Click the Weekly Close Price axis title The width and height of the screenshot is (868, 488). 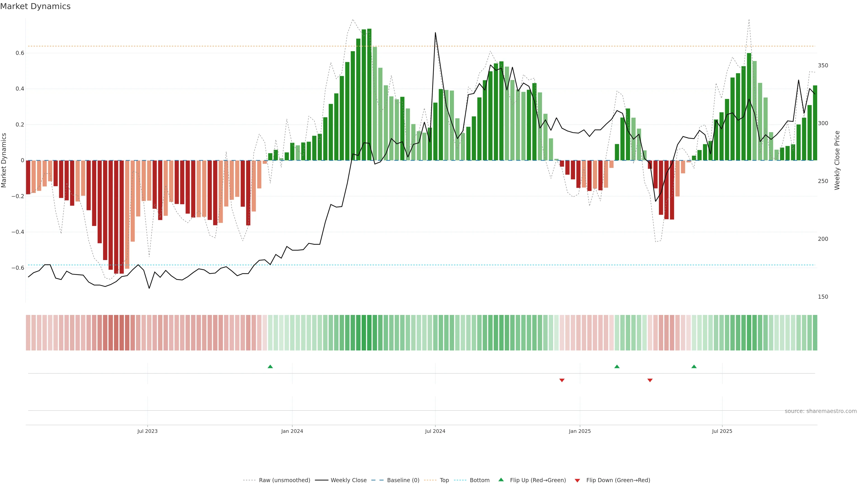tap(837, 160)
